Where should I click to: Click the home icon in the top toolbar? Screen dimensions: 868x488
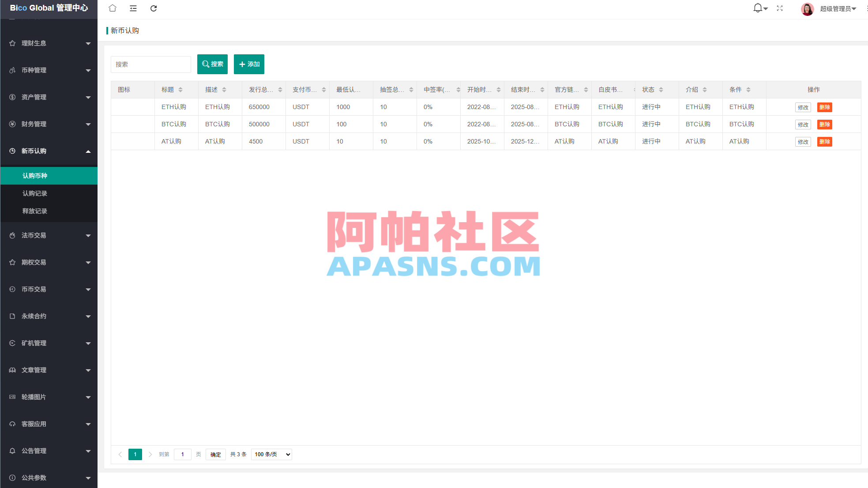tap(112, 8)
